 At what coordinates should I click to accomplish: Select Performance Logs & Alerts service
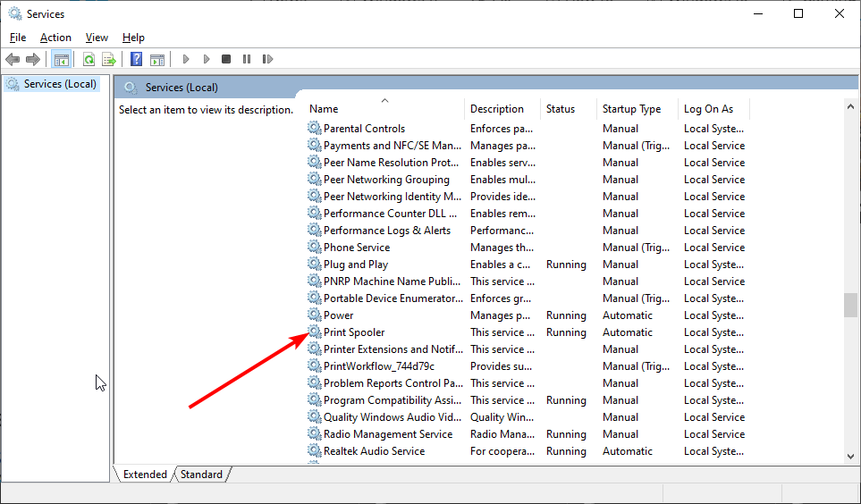tap(387, 231)
